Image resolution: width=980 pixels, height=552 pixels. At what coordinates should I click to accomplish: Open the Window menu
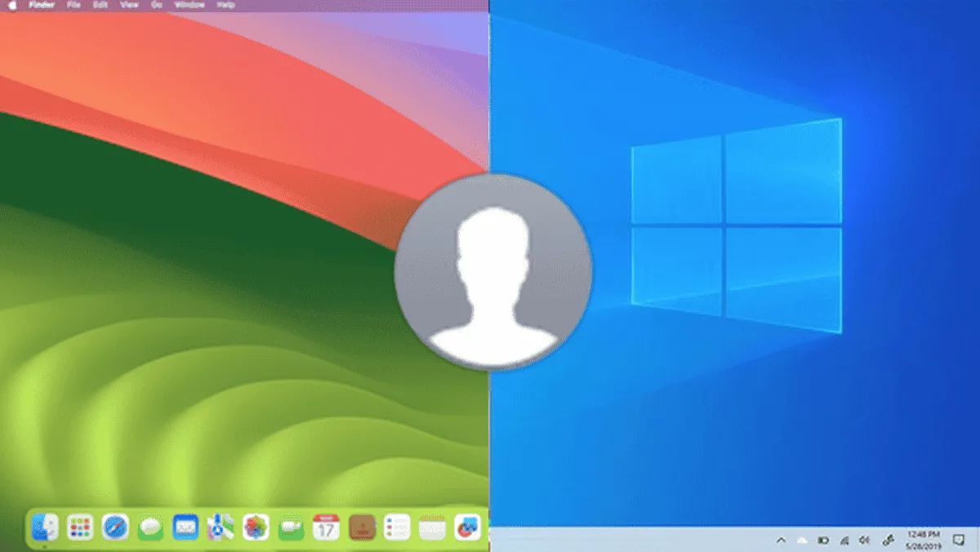(x=189, y=5)
